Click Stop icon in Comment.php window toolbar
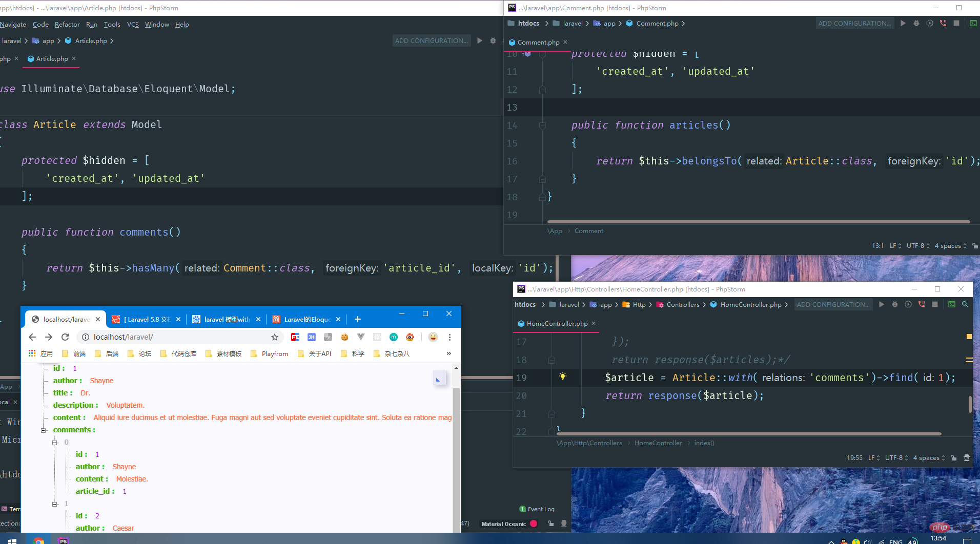The height and width of the screenshot is (544, 980). click(956, 23)
